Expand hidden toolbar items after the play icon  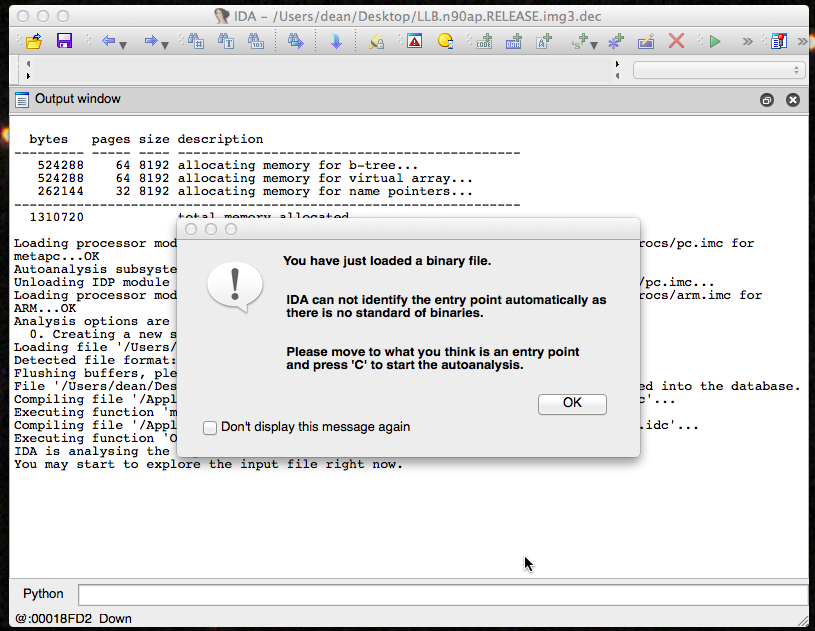click(x=747, y=42)
